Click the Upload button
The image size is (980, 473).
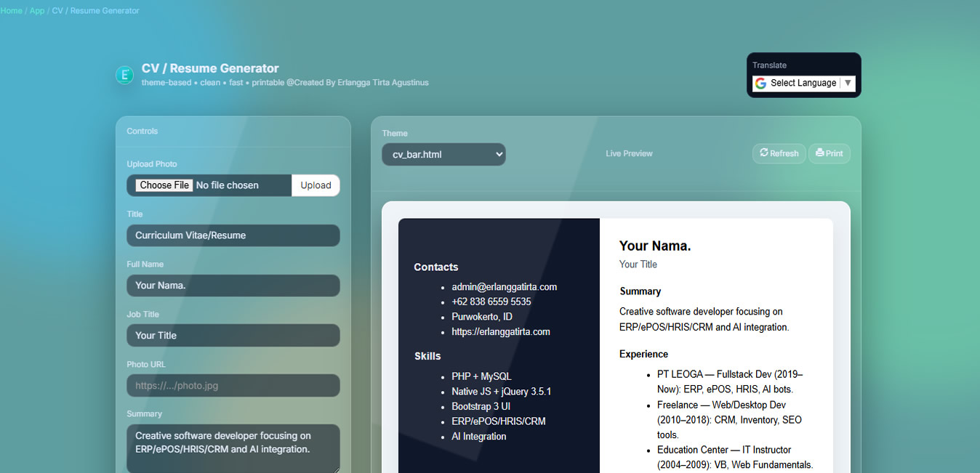(316, 185)
